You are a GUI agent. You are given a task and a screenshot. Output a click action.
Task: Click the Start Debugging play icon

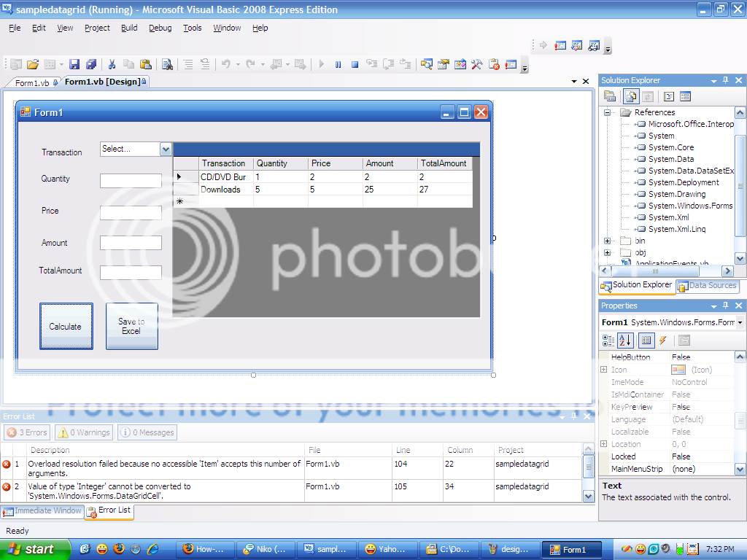click(x=321, y=64)
